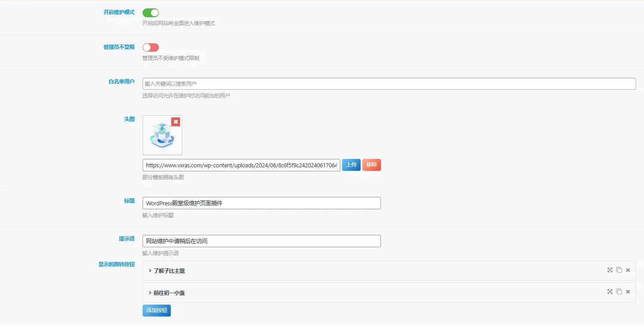
Task: Click the header image thumbnail preview
Action: (162, 135)
